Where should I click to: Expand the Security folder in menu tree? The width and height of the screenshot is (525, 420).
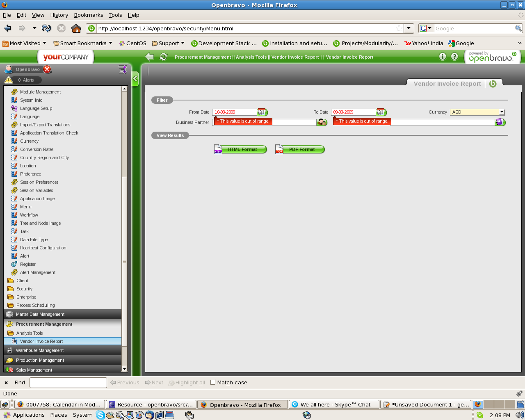(24, 289)
